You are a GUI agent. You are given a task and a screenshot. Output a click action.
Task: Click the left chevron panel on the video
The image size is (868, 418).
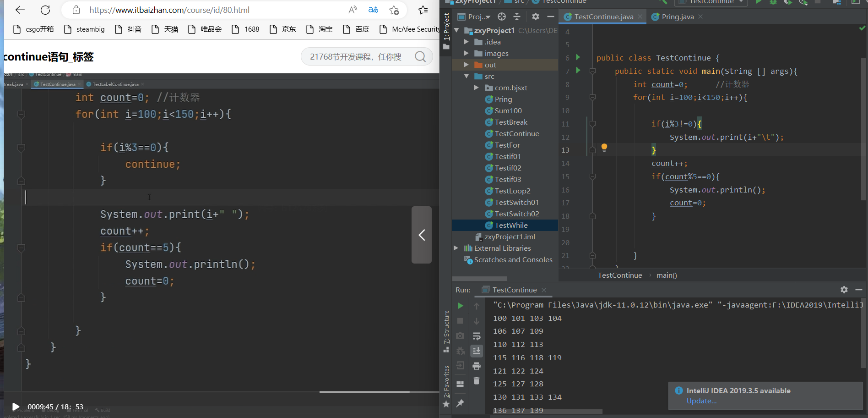(422, 235)
